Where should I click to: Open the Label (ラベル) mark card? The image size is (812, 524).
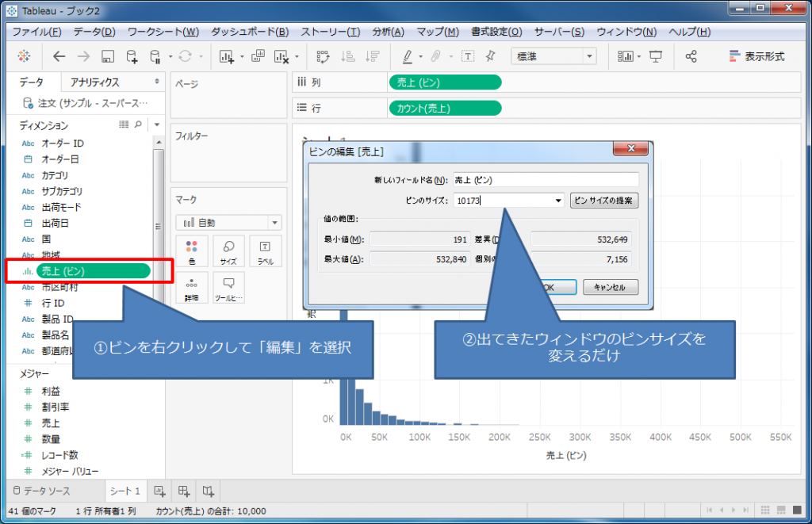click(265, 251)
